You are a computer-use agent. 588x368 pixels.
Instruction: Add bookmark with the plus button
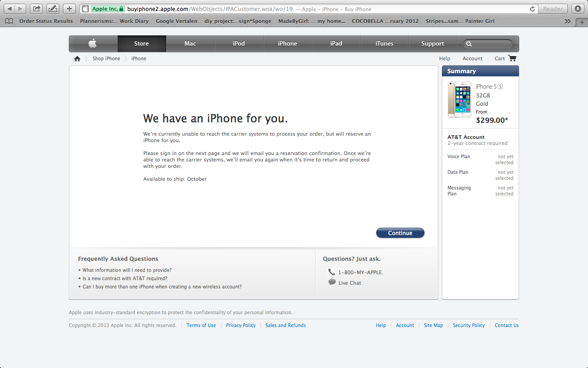click(69, 9)
